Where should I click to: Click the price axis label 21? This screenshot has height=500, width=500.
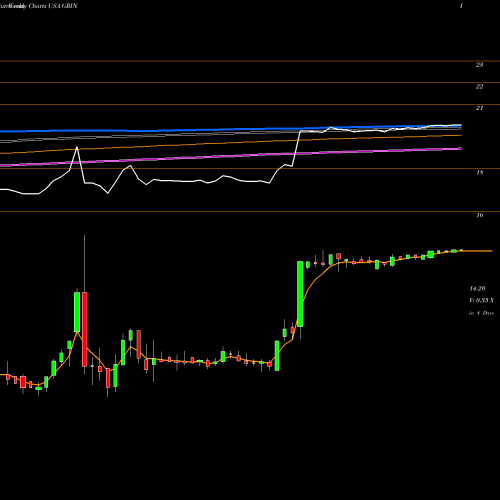pyautogui.click(x=479, y=108)
